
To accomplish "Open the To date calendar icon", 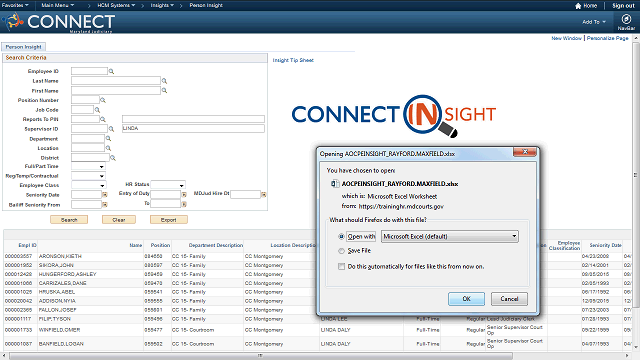I will tap(184, 204).
